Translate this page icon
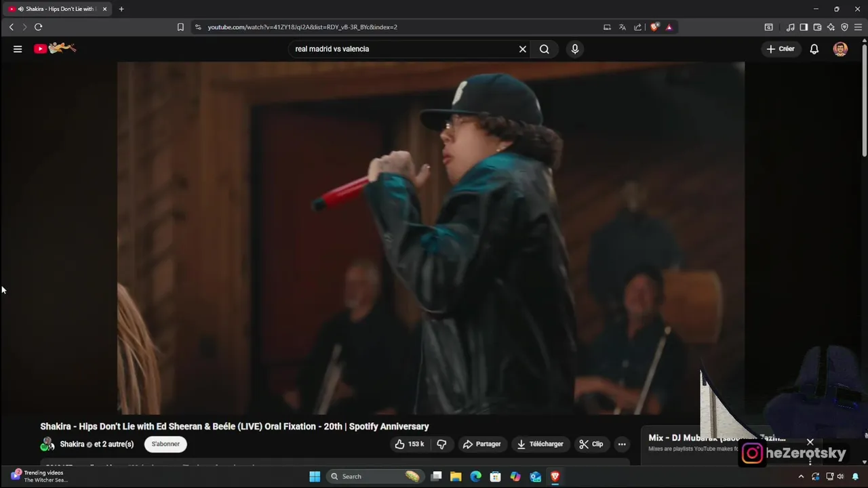Image resolution: width=868 pixels, height=488 pixels. click(623, 27)
